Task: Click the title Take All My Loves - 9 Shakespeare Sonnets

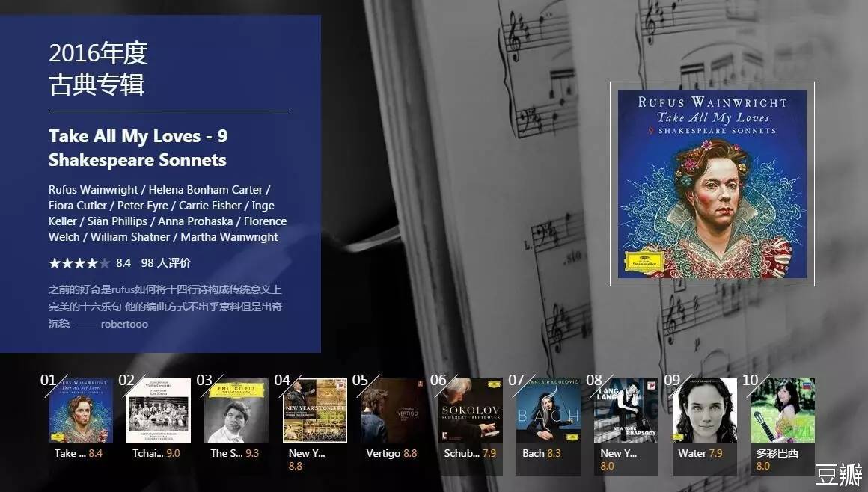Action: point(138,148)
